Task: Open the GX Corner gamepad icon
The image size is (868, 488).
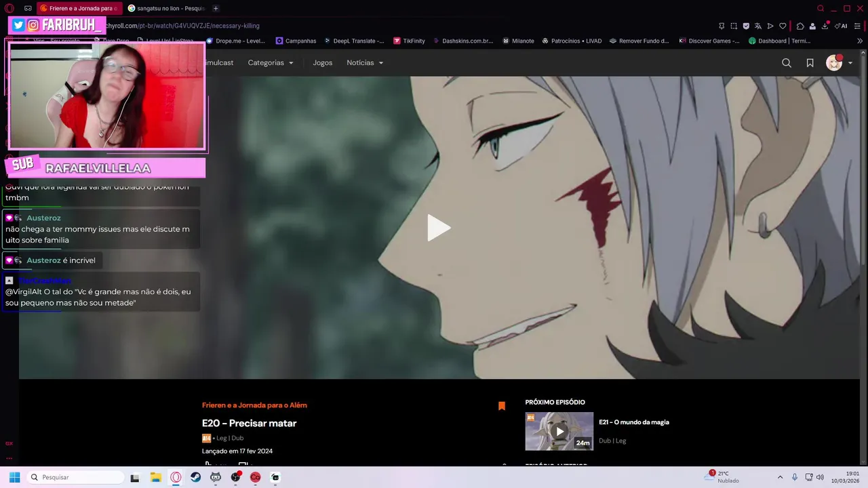Action: (28, 8)
